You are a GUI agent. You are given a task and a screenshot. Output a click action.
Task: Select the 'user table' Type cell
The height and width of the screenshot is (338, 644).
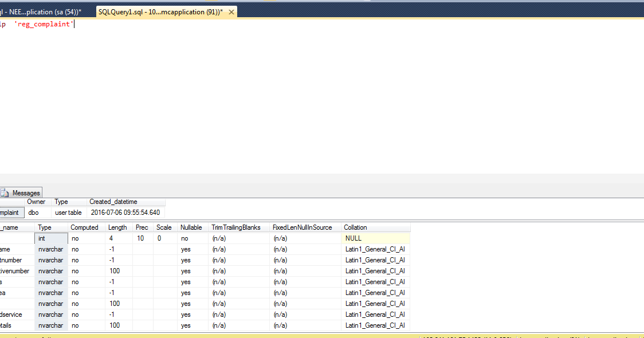click(68, 212)
